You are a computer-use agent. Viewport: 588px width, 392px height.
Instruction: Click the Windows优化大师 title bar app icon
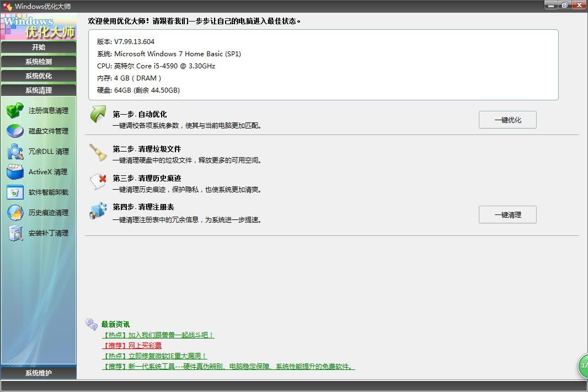point(7,7)
